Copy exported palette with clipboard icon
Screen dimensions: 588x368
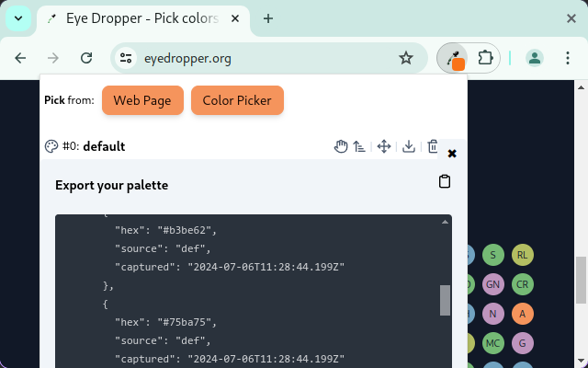(445, 182)
